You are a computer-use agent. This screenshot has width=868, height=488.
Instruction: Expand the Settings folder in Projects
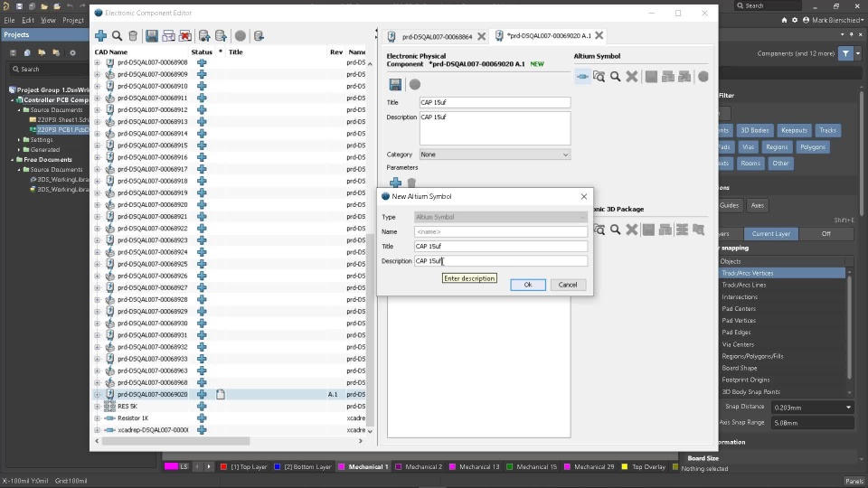[19, 140]
